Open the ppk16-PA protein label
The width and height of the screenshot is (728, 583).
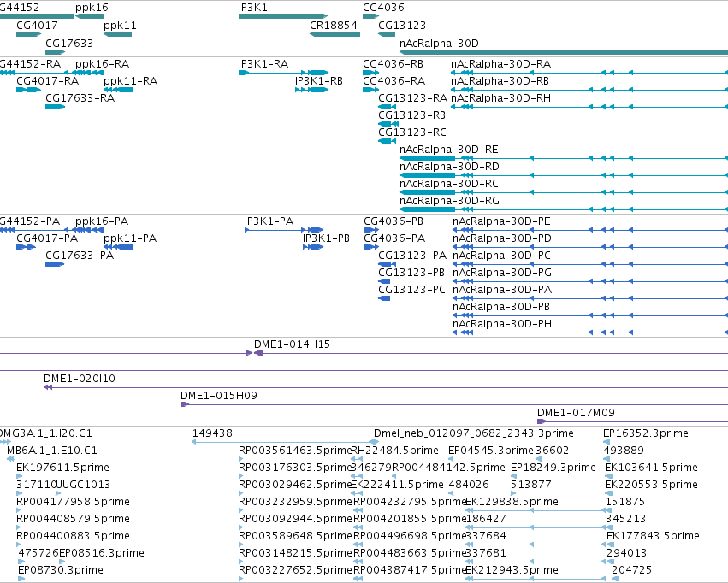pos(102,221)
